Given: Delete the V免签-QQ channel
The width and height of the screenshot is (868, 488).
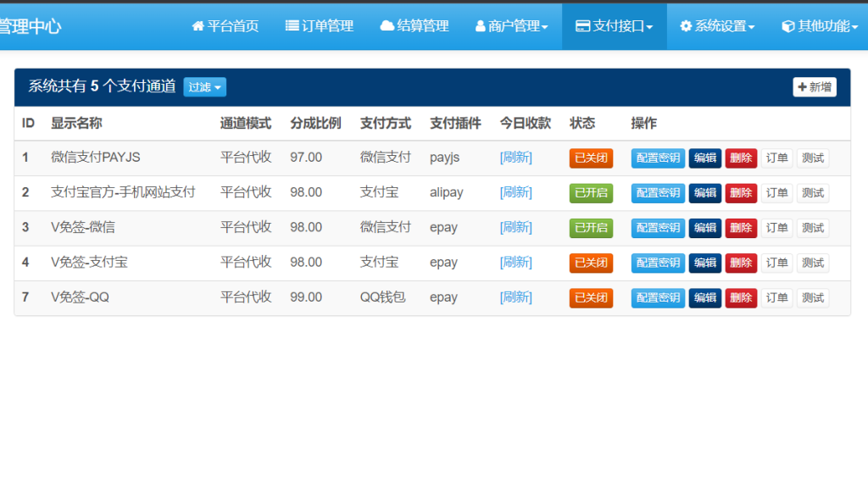Looking at the screenshot, I should (x=741, y=297).
